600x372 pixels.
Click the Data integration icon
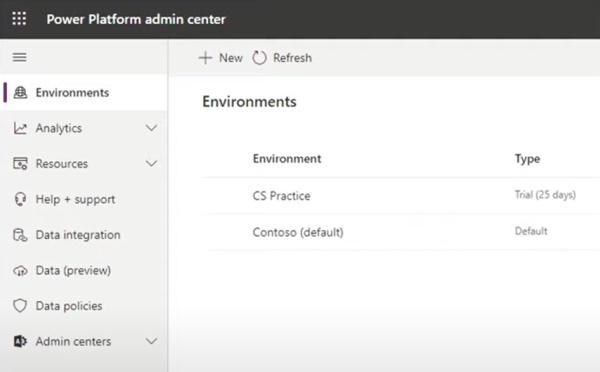pos(20,235)
